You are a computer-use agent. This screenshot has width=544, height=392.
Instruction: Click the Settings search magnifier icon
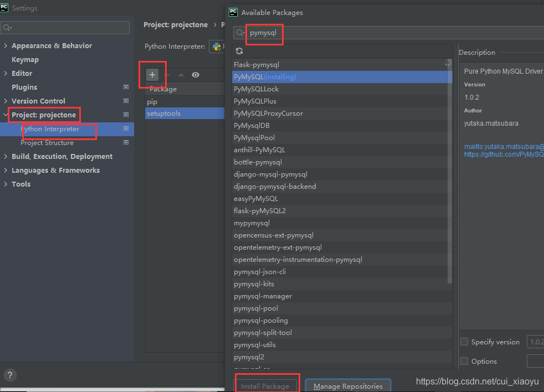(7, 28)
